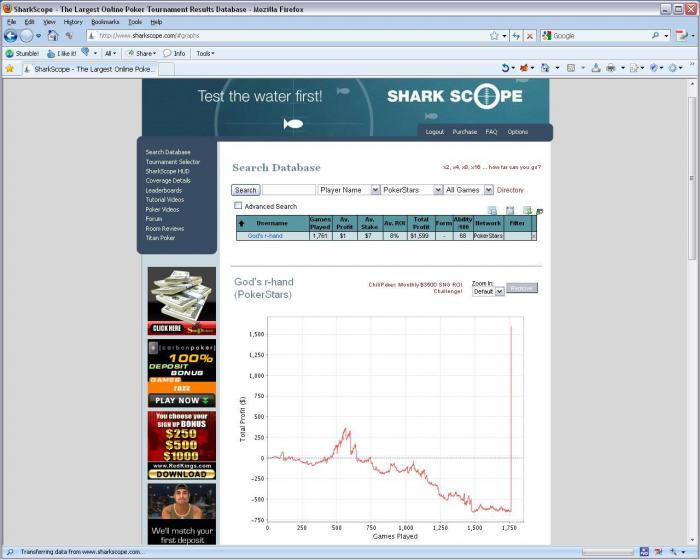Click the sort arrow in Username header
700x560 pixels.
click(x=241, y=223)
